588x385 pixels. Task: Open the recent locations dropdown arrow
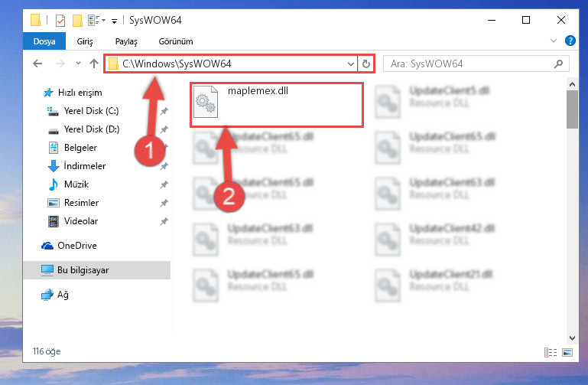tap(78, 64)
